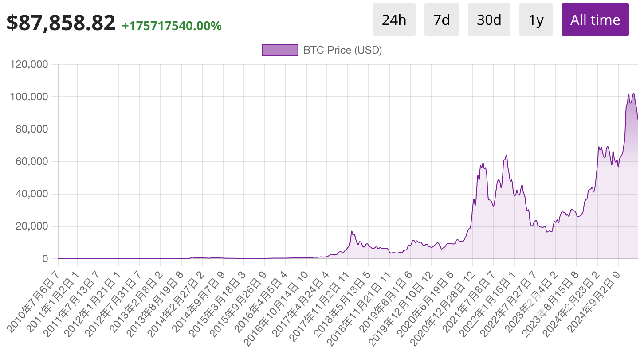Viewport: 644px width, 351px height.
Task: Choose the 1y time range
Action: click(x=536, y=19)
